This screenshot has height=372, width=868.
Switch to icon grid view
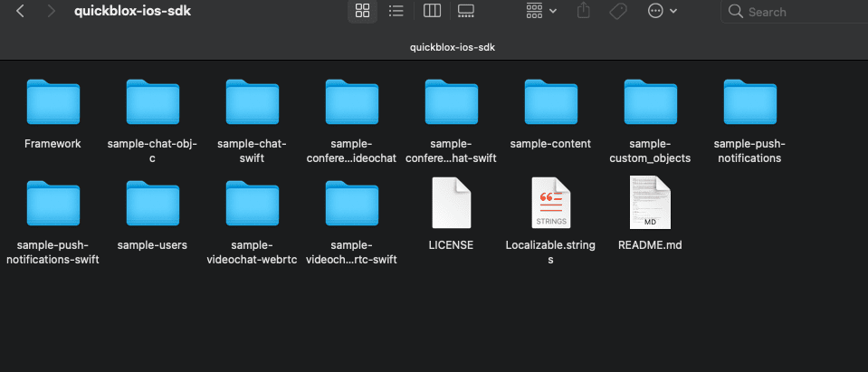363,11
